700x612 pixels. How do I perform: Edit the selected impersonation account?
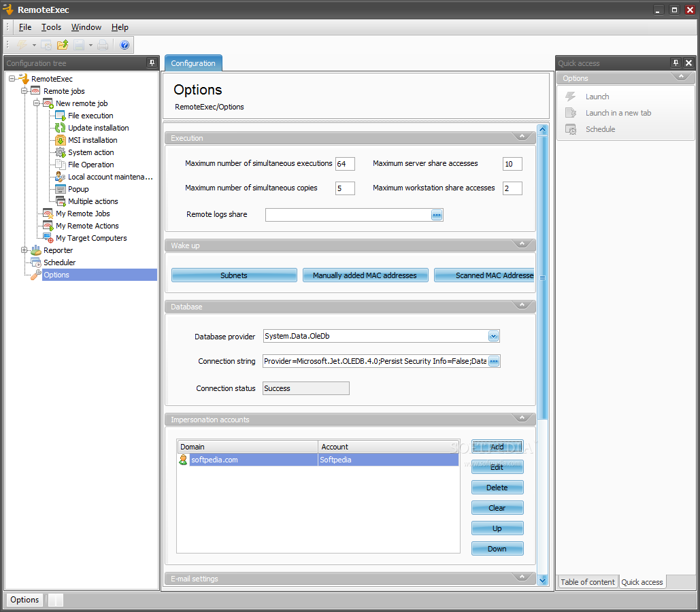497,467
